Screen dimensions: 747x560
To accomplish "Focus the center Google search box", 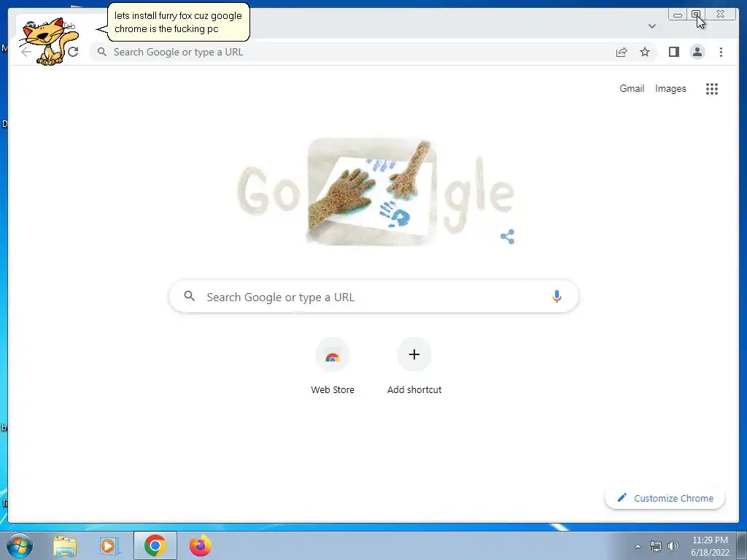I will coord(373,296).
